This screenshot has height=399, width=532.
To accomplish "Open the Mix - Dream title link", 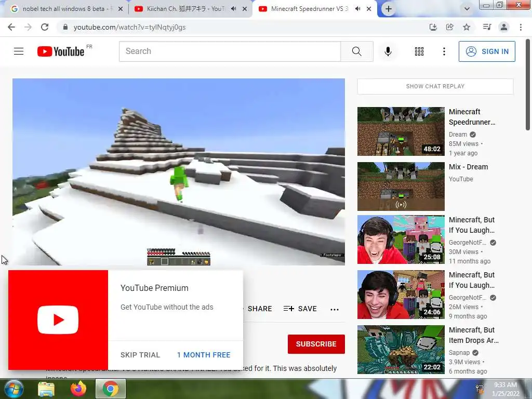I will point(468,167).
